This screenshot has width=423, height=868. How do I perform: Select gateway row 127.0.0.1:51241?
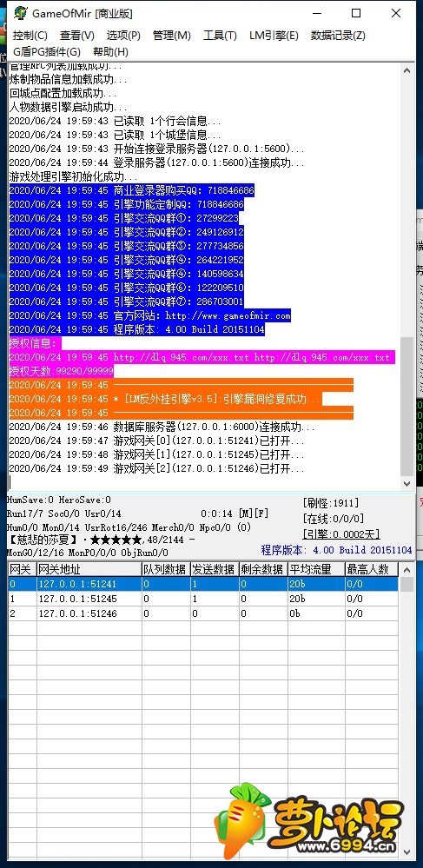(202, 584)
